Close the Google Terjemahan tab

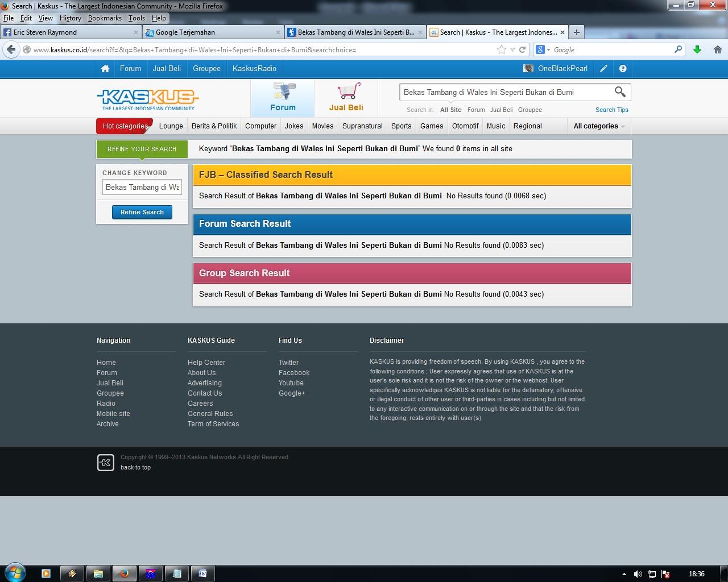tap(278, 32)
